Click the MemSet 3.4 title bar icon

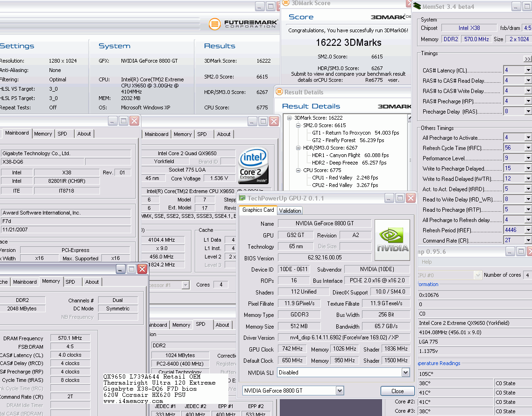pyautogui.click(x=417, y=6)
